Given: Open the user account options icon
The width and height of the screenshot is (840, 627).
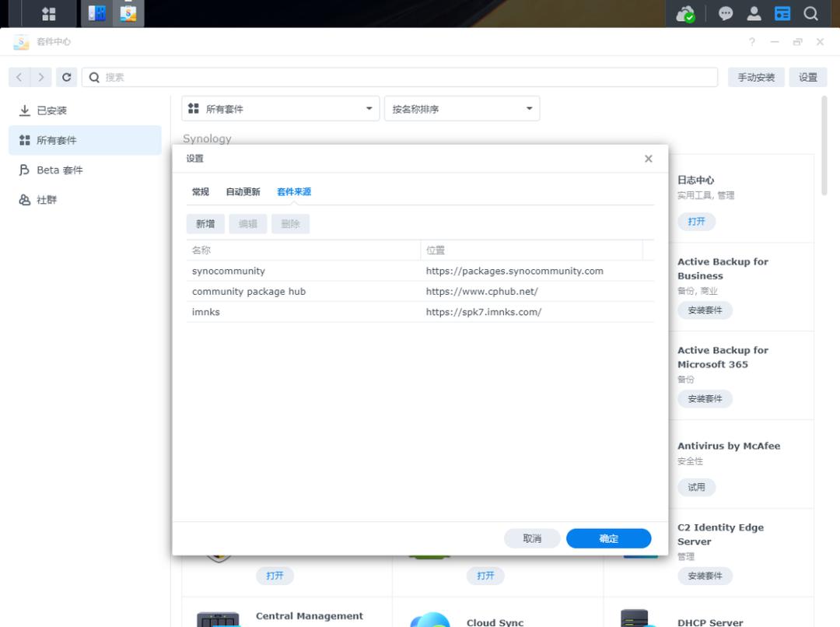Looking at the screenshot, I should coord(754,14).
